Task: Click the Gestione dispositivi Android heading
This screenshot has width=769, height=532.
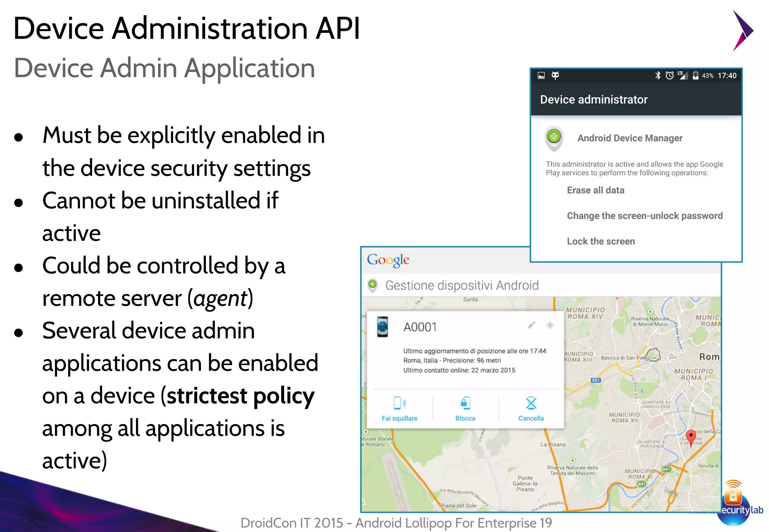Action: pos(462,286)
